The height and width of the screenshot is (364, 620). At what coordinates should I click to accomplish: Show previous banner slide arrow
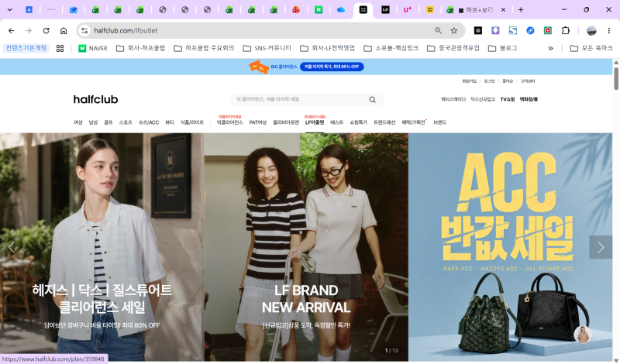pos(12,247)
